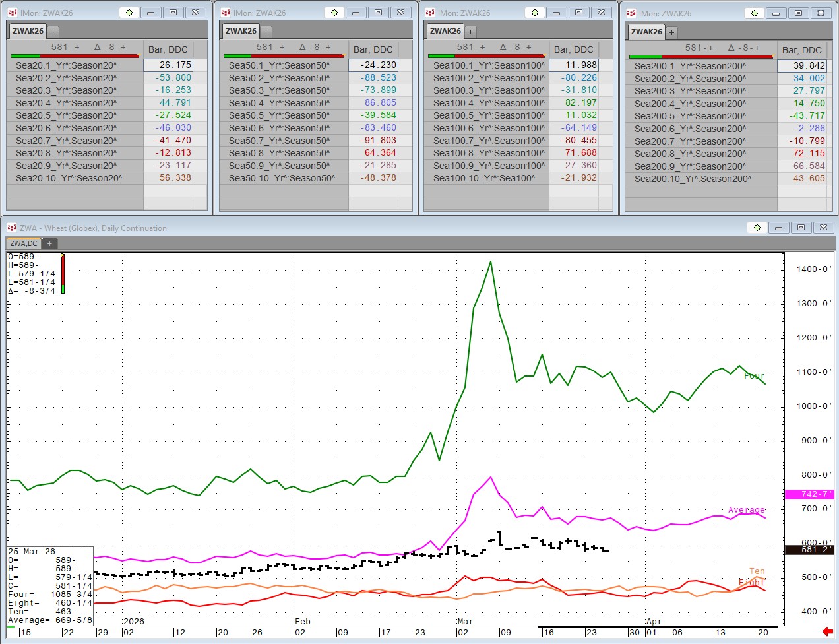Click the circle icon in the Season20 monitor title bar
Screen dimensions: 839x644
(129, 13)
